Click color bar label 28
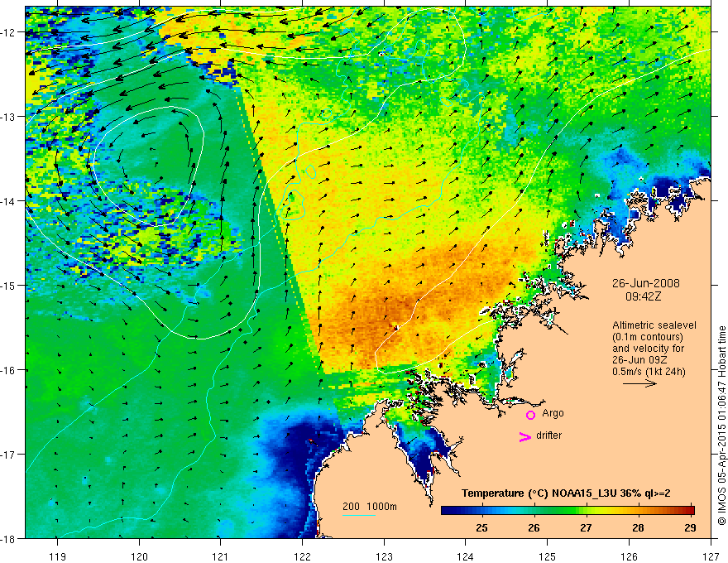728x563 pixels. 639,527
